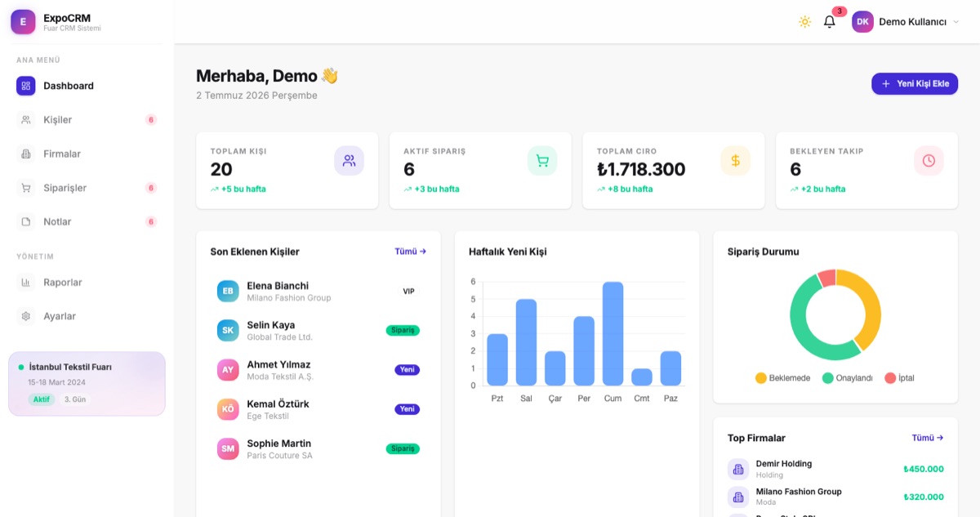Click the ExpoCRM logo icon

tap(23, 22)
